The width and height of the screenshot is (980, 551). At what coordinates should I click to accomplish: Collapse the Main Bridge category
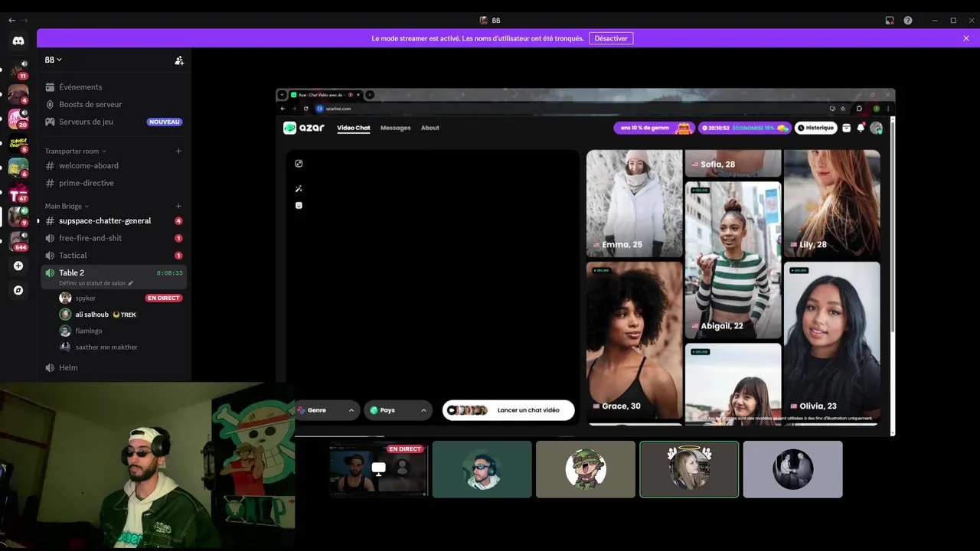[67, 206]
